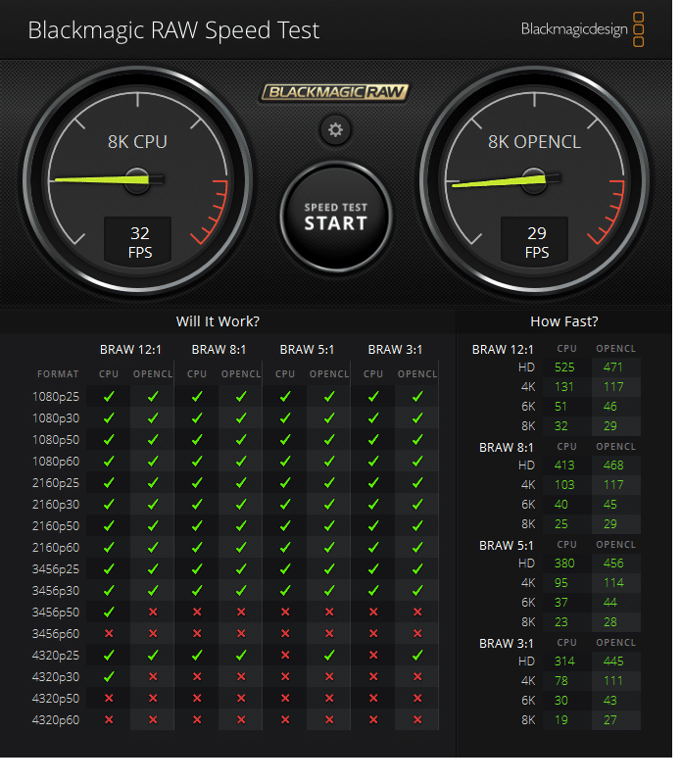The image size is (682, 784).
Task: Click the "Will It Work?" heading
Action: 218,321
